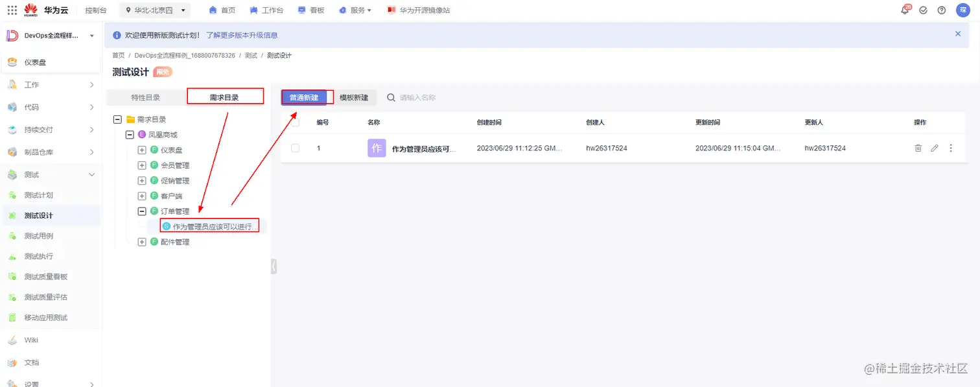This screenshot has height=387, width=980.
Task: Open the more options three-dot icon
Action: click(x=951, y=148)
